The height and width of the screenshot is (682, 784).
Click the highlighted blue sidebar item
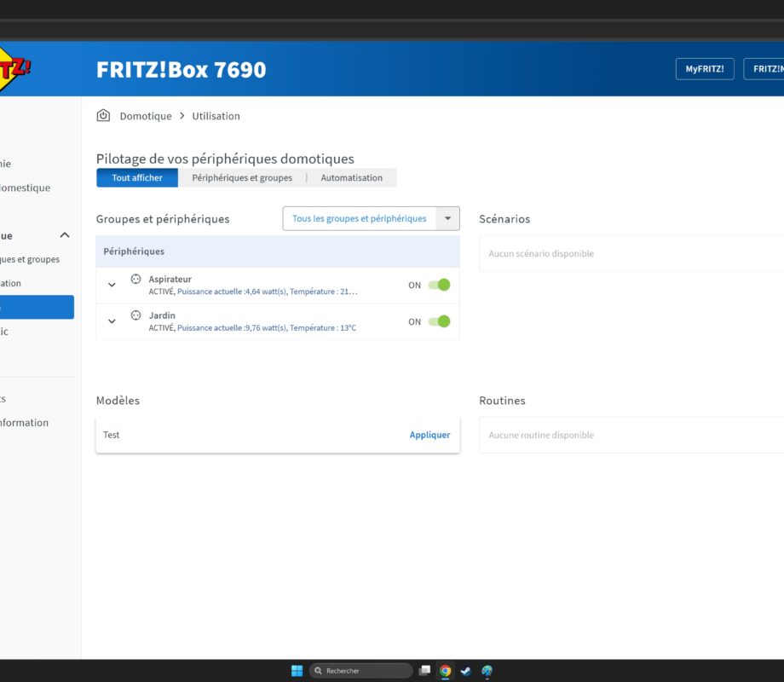click(37, 307)
